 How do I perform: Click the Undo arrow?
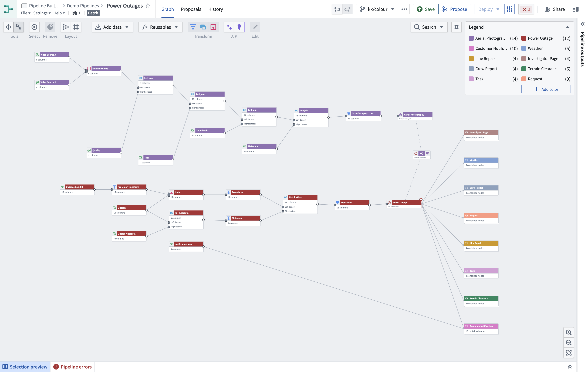337,9
